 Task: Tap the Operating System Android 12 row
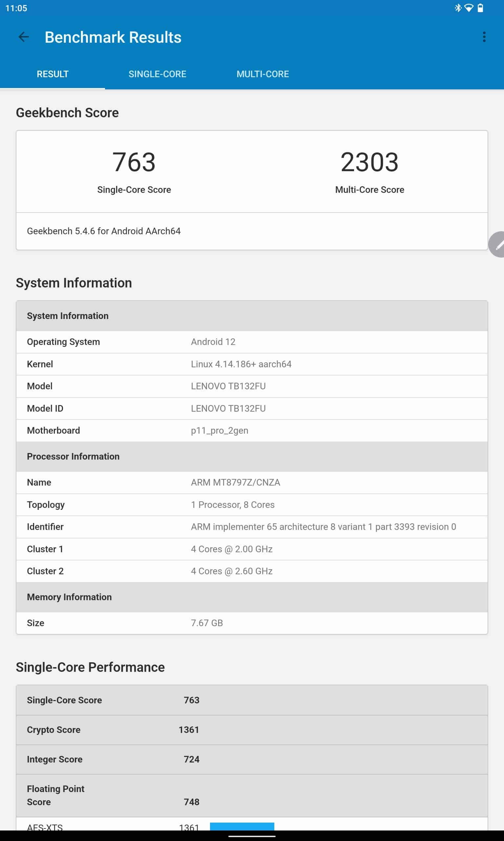coord(252,342)
